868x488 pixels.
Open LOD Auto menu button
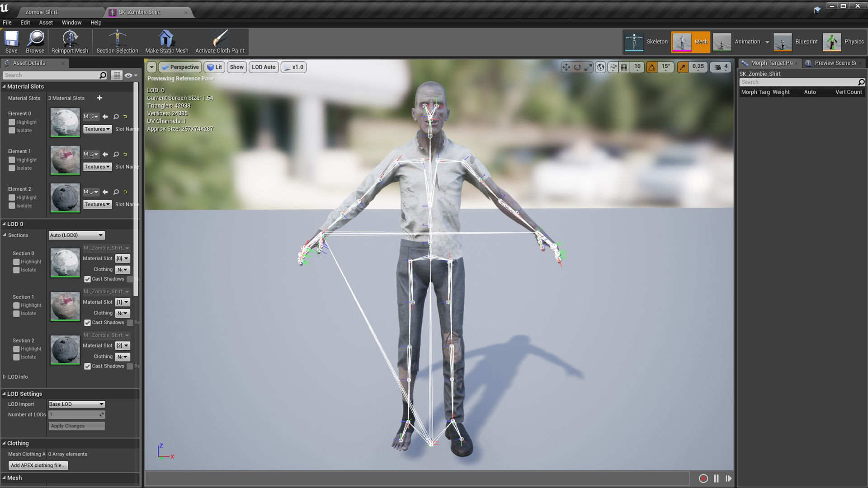[x=264, y=67]
